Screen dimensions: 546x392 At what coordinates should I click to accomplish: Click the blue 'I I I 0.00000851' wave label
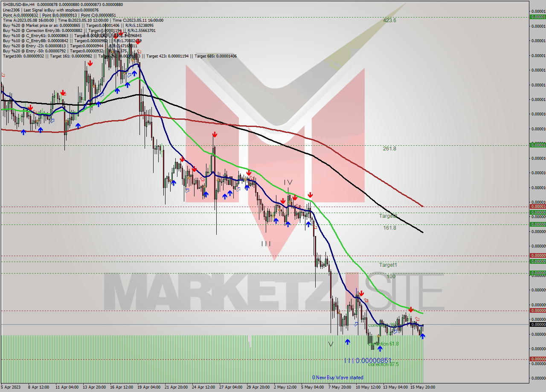(368, 360)
